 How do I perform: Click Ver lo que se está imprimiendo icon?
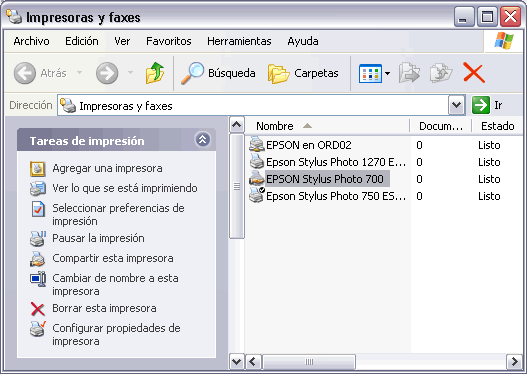pyautogui.click(x=38, y=189)
